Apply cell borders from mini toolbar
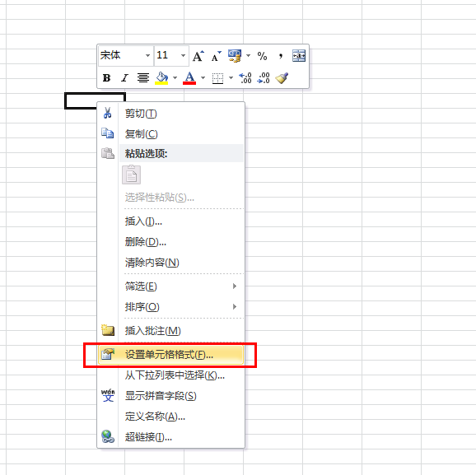Image resolution: width=476 pixels, height=475 pixels. (x=217, y=78)
